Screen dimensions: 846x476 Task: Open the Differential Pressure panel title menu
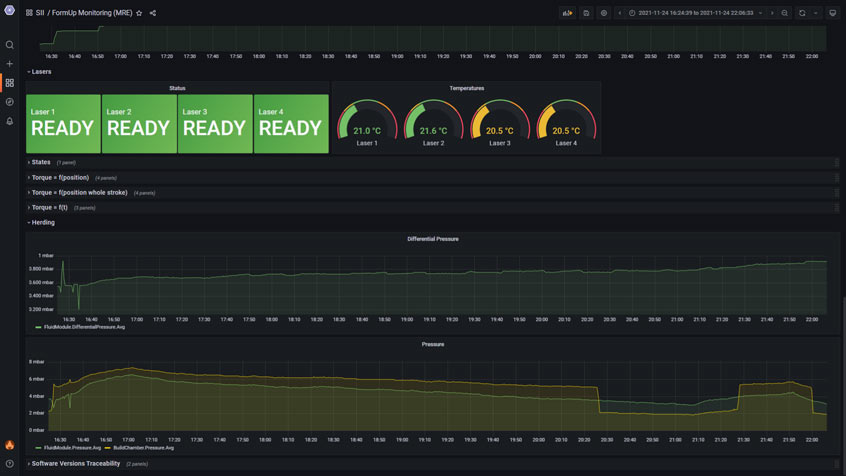click(432, 239)
